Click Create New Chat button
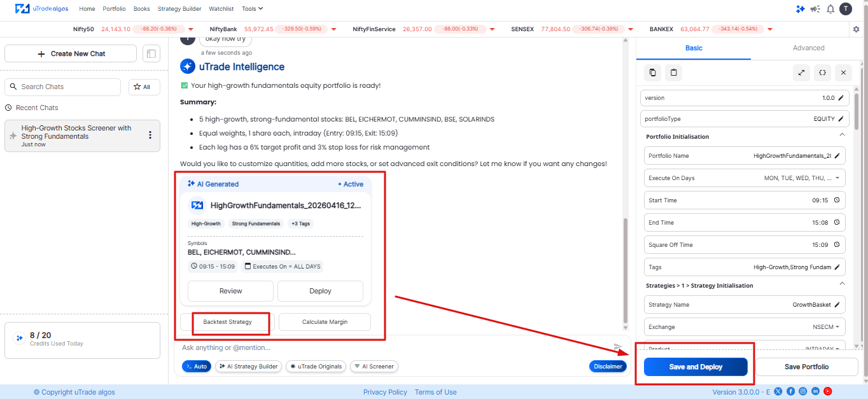Image resolution: width=868 pixels, height=399 pixels. click(x=71, y=53)
